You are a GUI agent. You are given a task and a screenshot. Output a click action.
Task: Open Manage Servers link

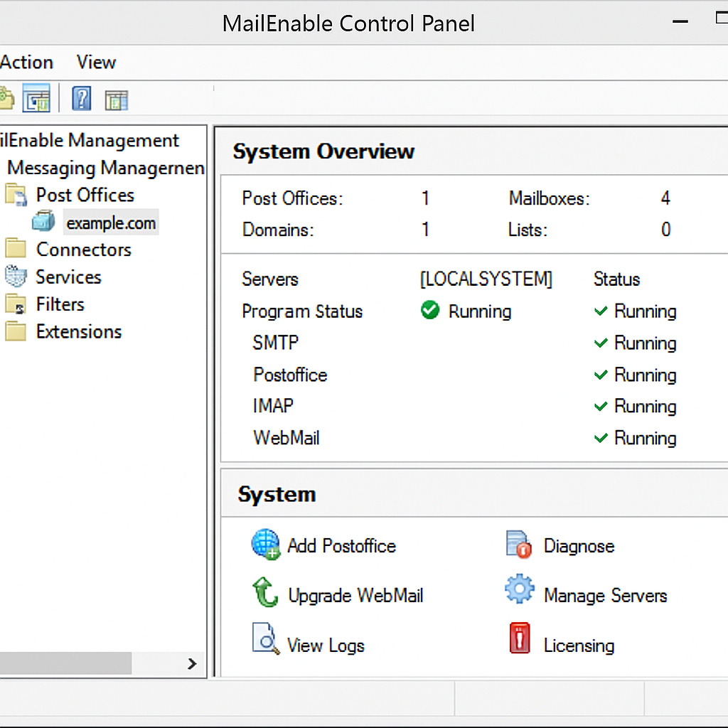pyautogui.click(x=606, y=596)
